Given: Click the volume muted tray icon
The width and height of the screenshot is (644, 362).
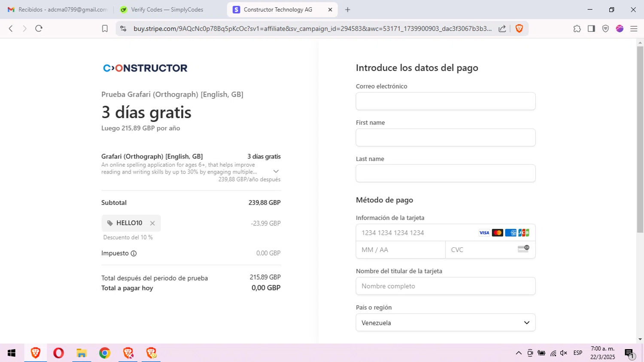Looking at the screenshot, I should 564,353.
